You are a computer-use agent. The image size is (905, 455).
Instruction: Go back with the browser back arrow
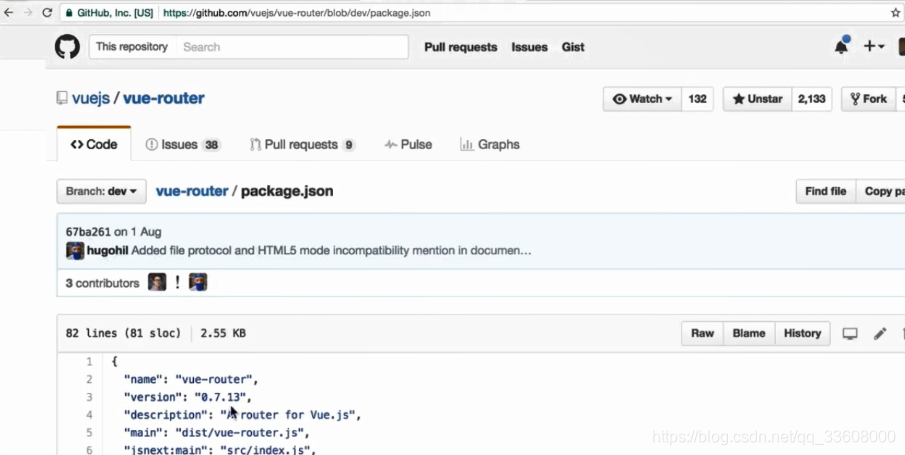(x=9, y=13)
